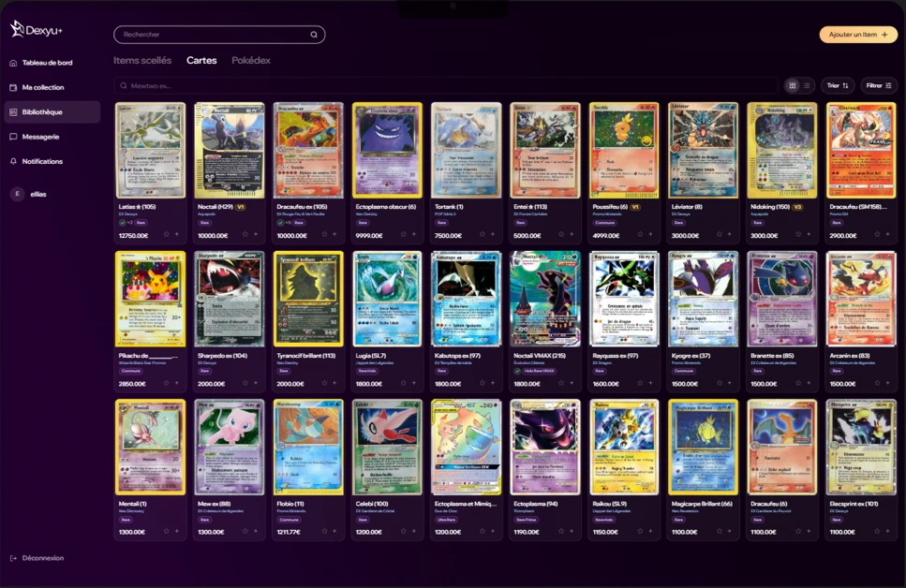
Task: Star the Dracaufeu (SM158) card
Action: [877, 234]
